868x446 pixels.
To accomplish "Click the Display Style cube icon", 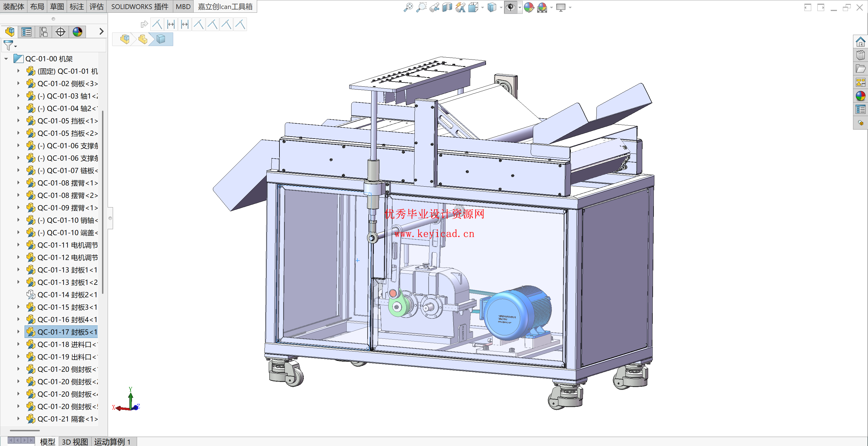I will coord(492,7).
